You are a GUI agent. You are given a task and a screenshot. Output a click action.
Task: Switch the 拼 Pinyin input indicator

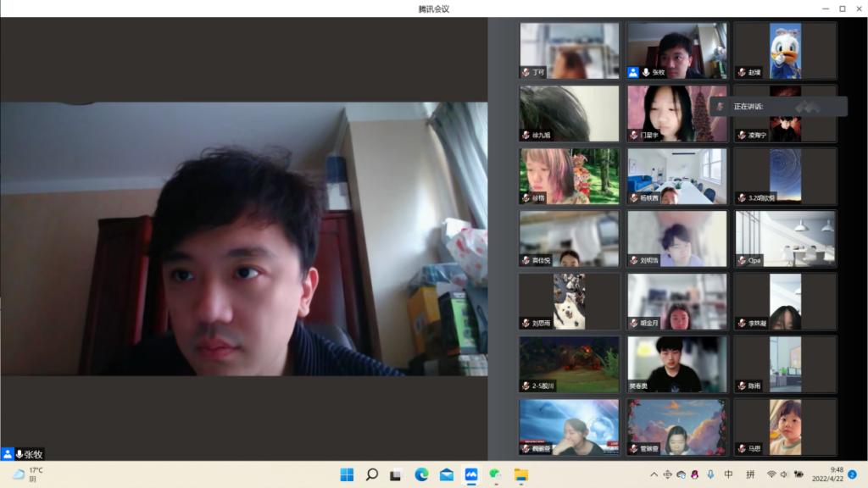pos(750,474)
